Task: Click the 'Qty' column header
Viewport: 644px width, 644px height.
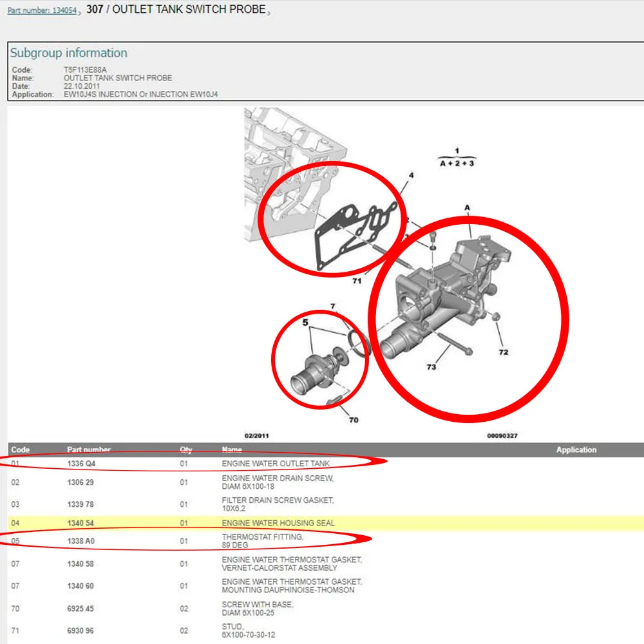Action: click(x=185, y=450)
